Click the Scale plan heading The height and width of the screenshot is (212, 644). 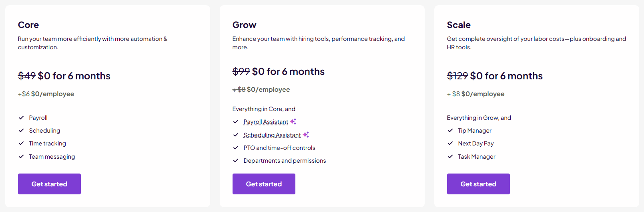(459, 25)
